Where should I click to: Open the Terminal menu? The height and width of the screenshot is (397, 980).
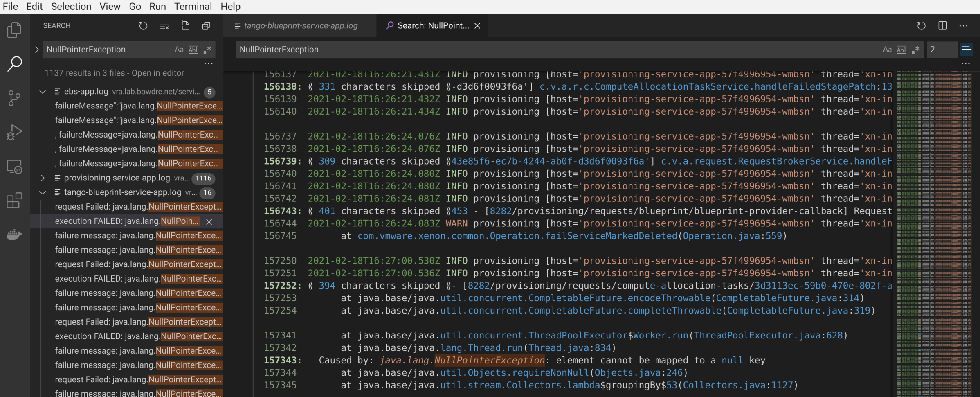[193, 7]
